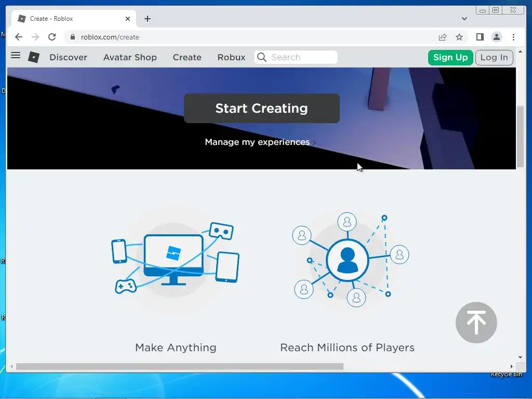The width and height of the screenshot is (532, 399).
Task: Open the Create menu item
Action: 187,57
